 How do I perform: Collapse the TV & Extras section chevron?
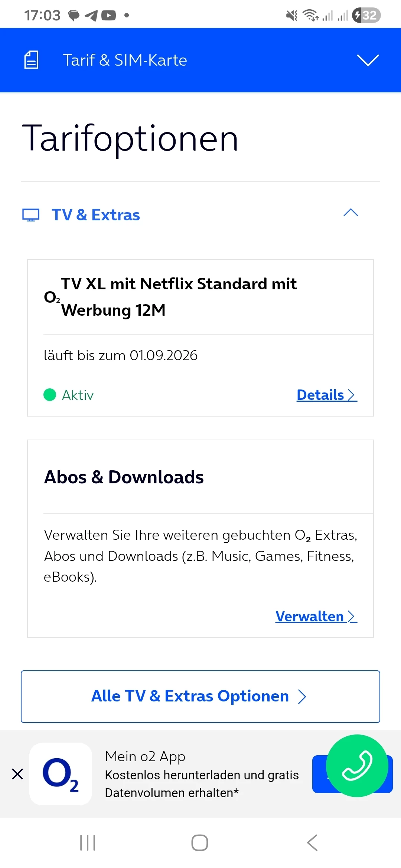tap(351, 213)
